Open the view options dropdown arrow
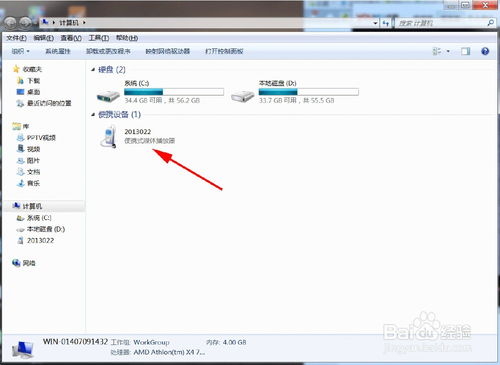This screenshot has width=500, height=365. click(448, 51)
